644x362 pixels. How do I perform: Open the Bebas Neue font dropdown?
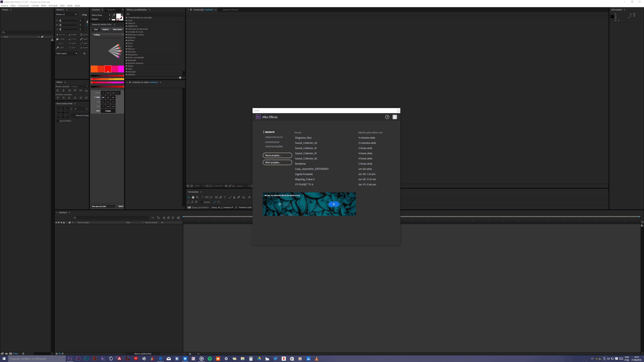click(101, 15)
